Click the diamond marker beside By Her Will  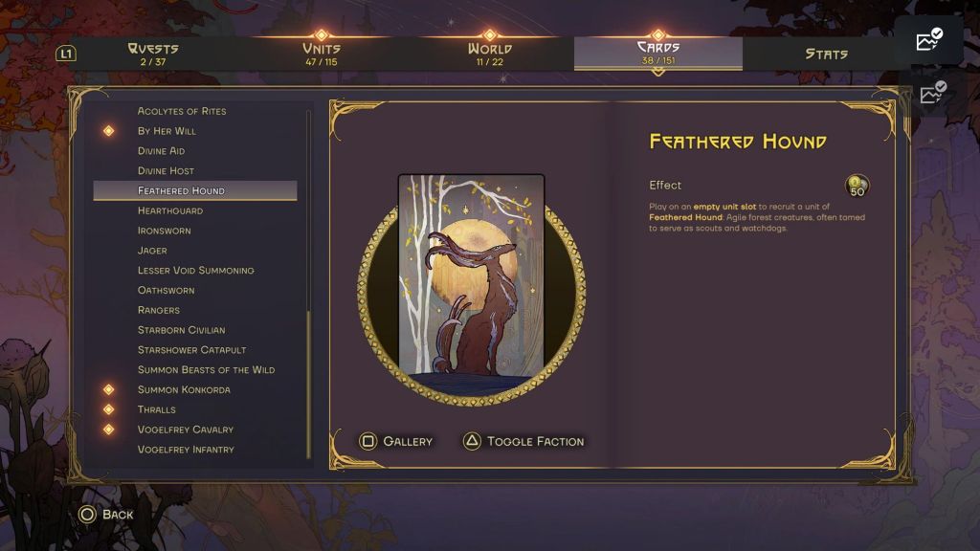[x=109, y=130]
